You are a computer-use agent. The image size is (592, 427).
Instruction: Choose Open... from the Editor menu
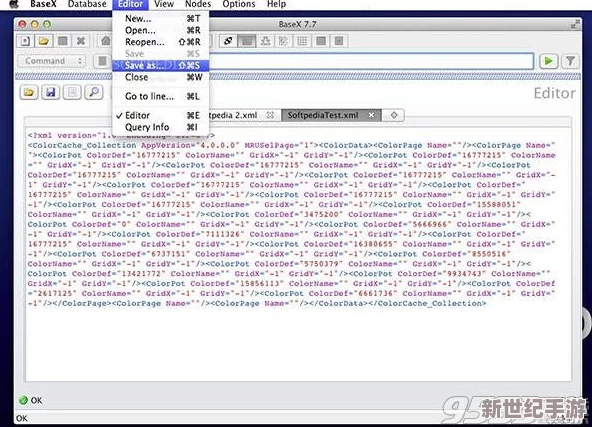(x=160, y=30)
